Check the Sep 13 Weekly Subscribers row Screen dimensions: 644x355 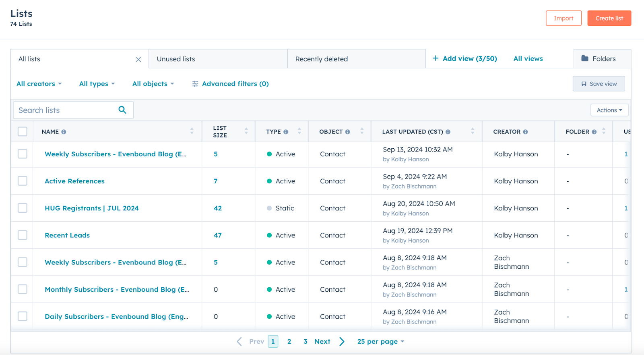23,154
